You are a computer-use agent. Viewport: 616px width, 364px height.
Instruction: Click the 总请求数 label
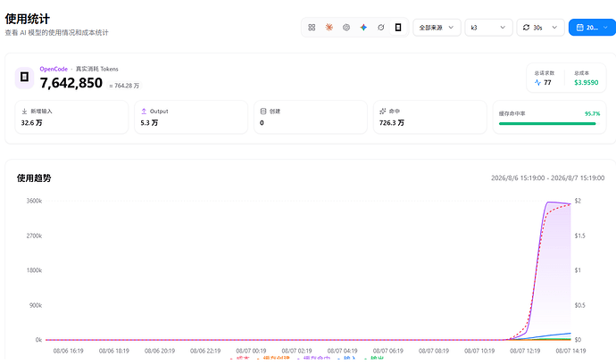544,73
